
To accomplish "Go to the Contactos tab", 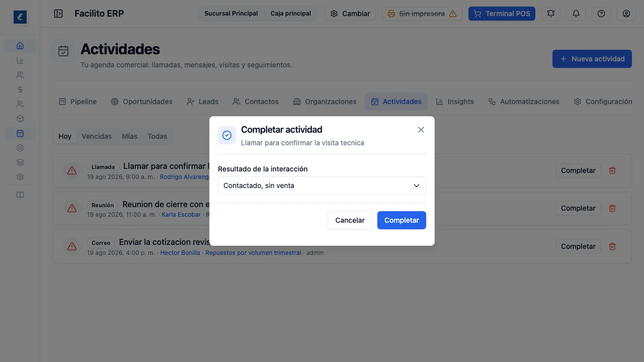I will point(256,102).
